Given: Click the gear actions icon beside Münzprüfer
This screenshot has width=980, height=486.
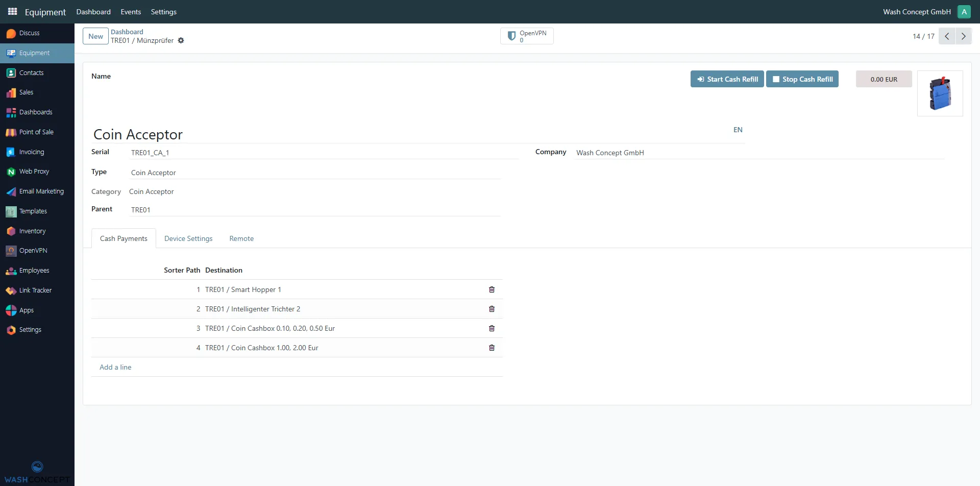Looking at the screenshot, I should pyautogui.click(x=181, y=41).
